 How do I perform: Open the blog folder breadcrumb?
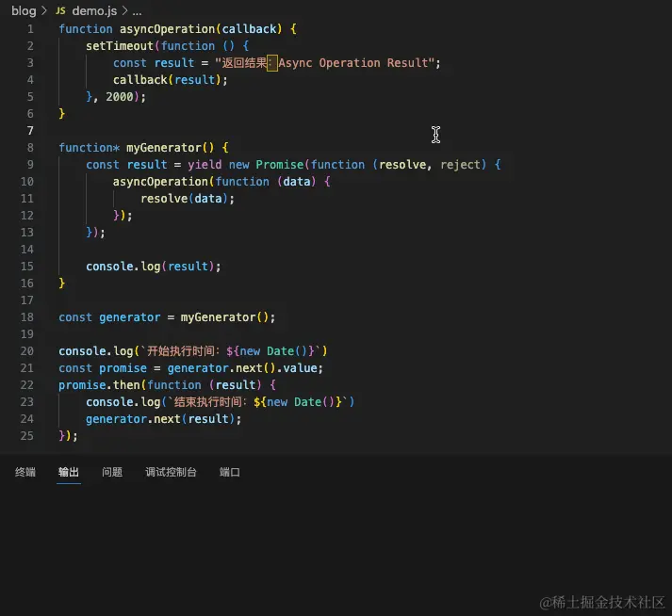tap(24, 10)
